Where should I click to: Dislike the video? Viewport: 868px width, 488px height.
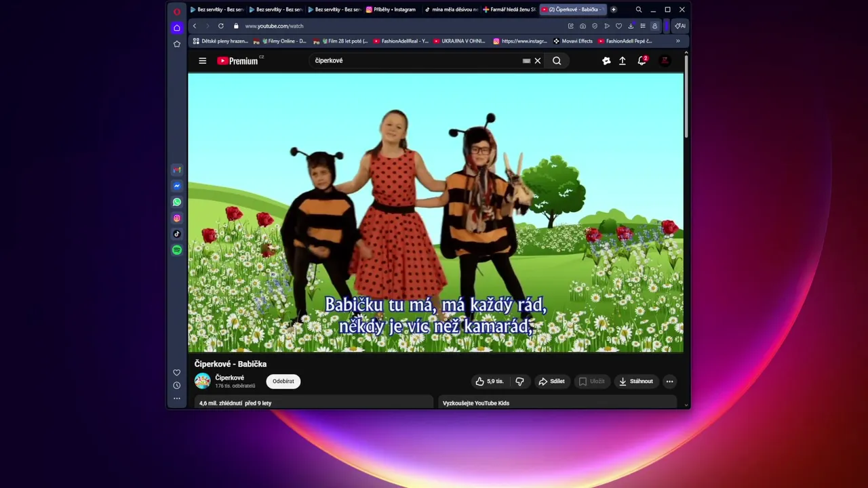[519, 382]
